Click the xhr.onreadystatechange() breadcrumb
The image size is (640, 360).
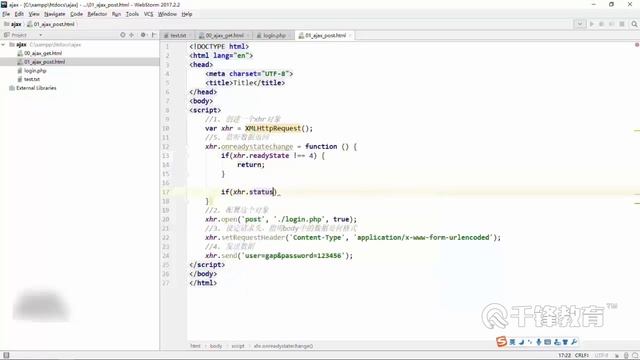pyautogui.click(x=283, y=346)
